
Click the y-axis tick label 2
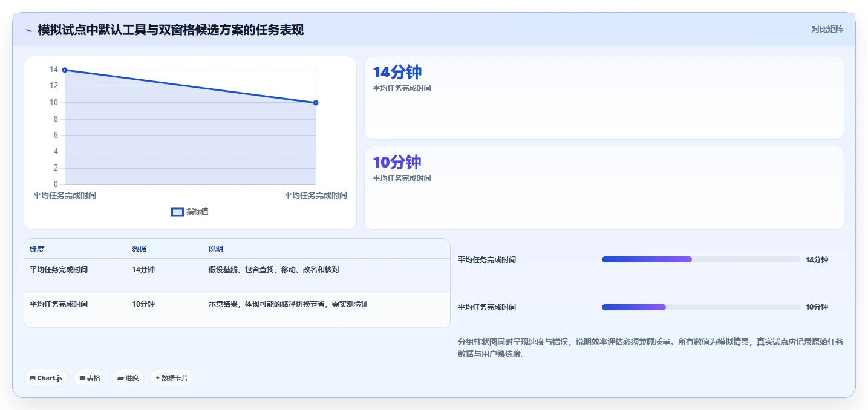[x=56, y=168]
